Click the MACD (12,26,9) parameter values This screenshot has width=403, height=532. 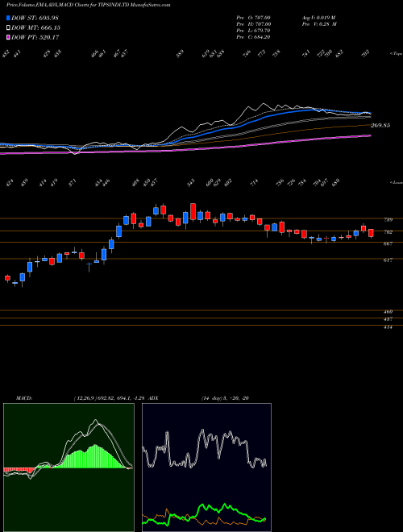pyautogui.click(x=110, y=398)
